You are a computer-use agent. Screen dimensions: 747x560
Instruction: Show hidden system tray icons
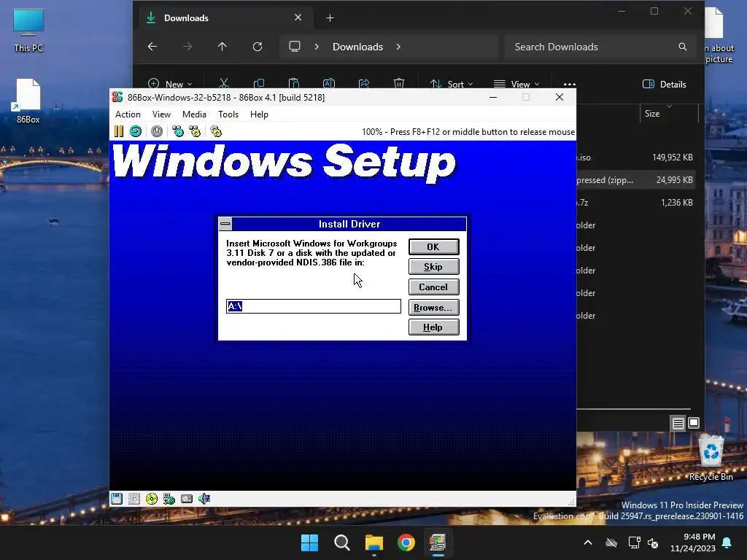[588, 542]
